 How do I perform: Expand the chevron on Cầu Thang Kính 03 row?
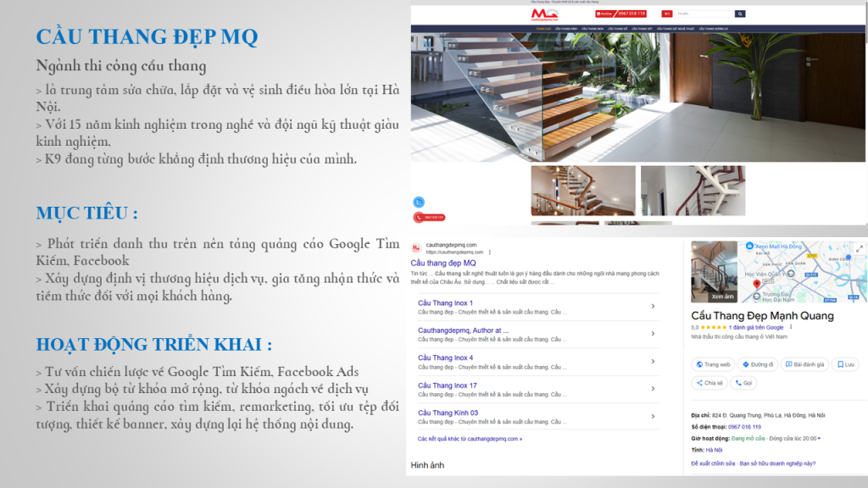(x=654, y=416)
